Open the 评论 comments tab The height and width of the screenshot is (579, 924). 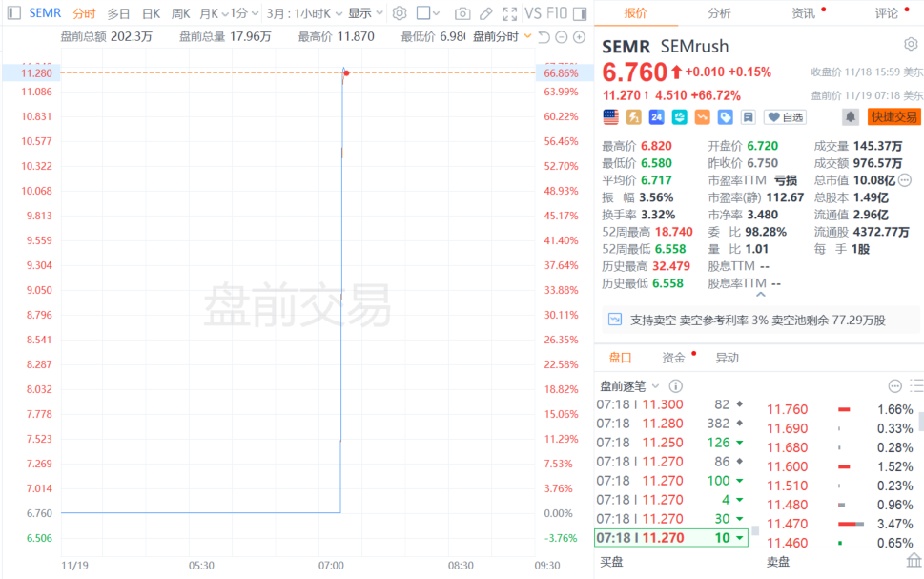[887, 13]
